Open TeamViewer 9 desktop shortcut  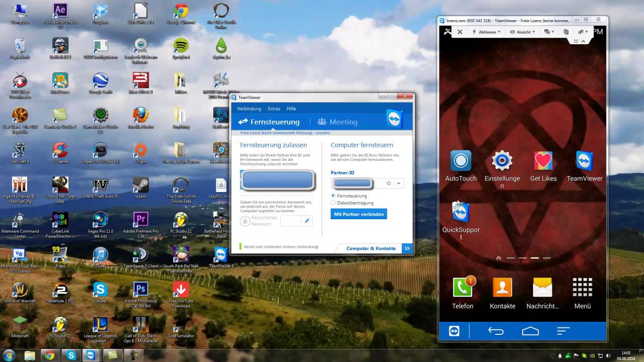221,256
